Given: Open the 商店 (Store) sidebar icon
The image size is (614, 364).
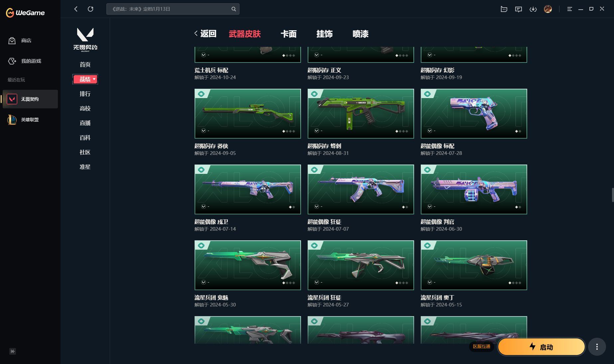Looking at the screenshot, I should pyautogui.click(x=12, y=41).
